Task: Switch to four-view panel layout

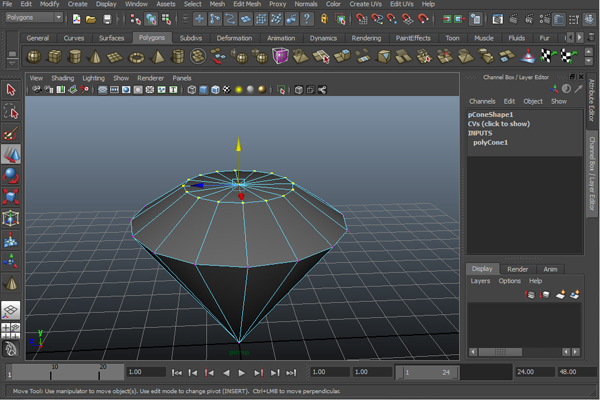Action: pyautogui.click(x=11, y=330)
